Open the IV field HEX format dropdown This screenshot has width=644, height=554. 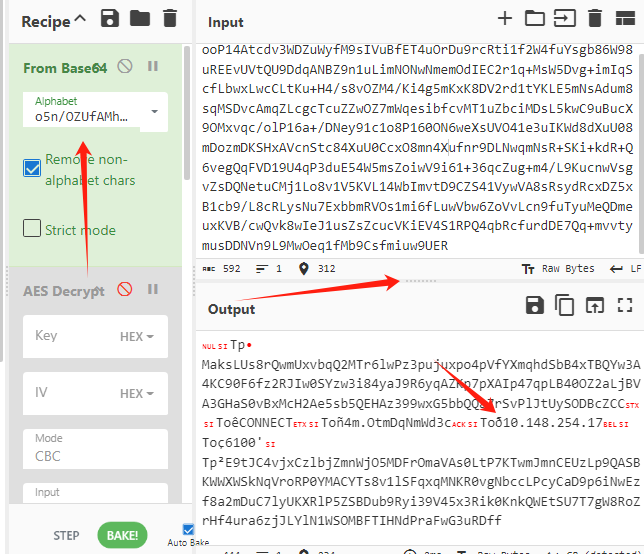click(137, 393)
